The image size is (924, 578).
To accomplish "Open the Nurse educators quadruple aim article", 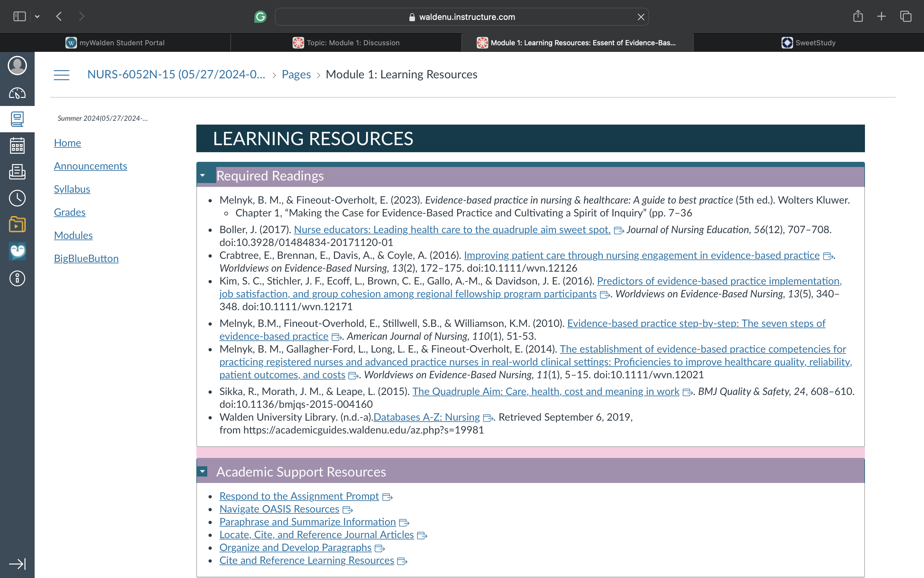I will 452,229.
